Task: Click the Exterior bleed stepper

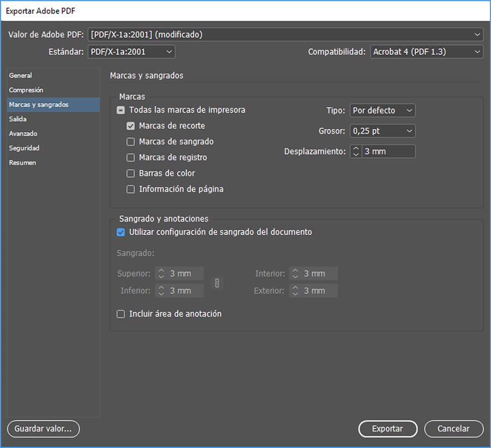Action: [x=295, y=291]
